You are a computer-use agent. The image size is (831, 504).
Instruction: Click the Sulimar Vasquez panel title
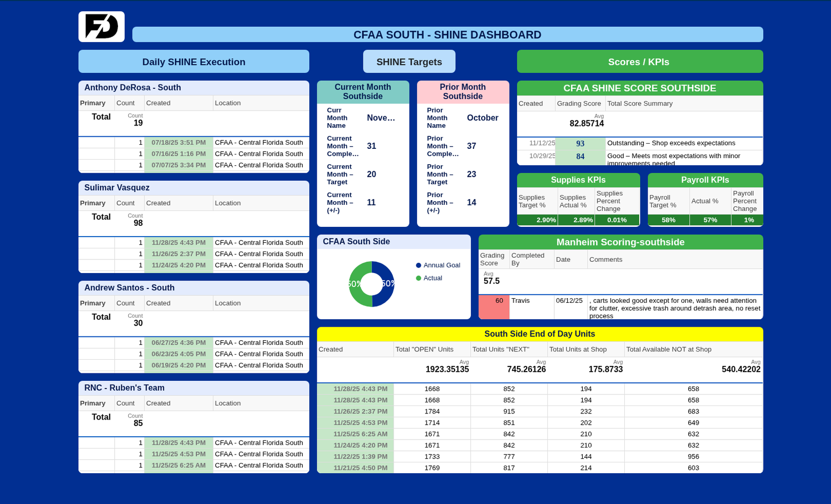117,188
